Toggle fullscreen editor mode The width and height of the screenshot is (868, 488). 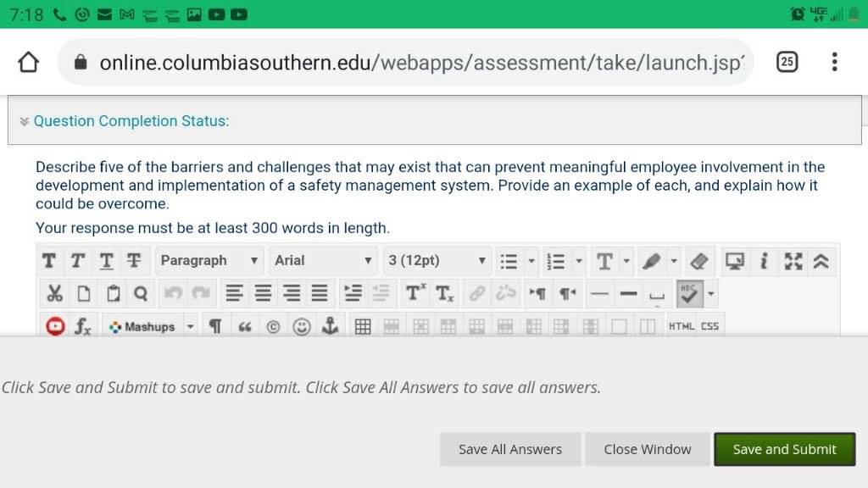(793, 261)
